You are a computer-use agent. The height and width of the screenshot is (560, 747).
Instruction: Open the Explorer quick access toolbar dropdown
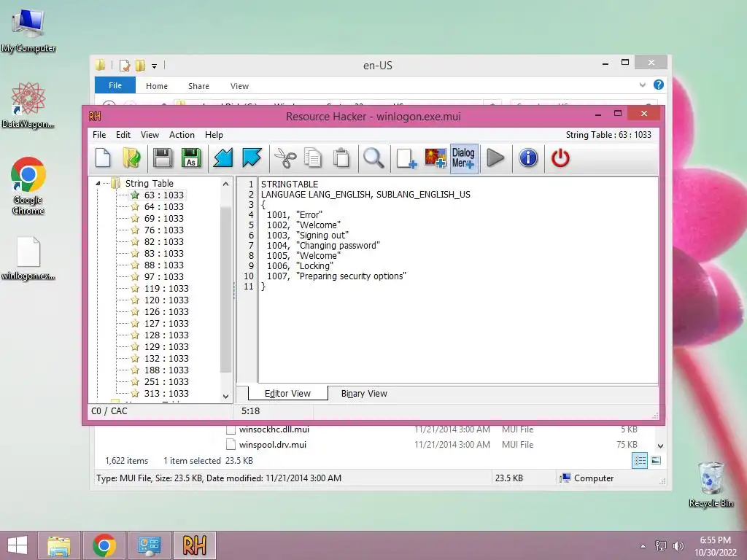point(155,66)
